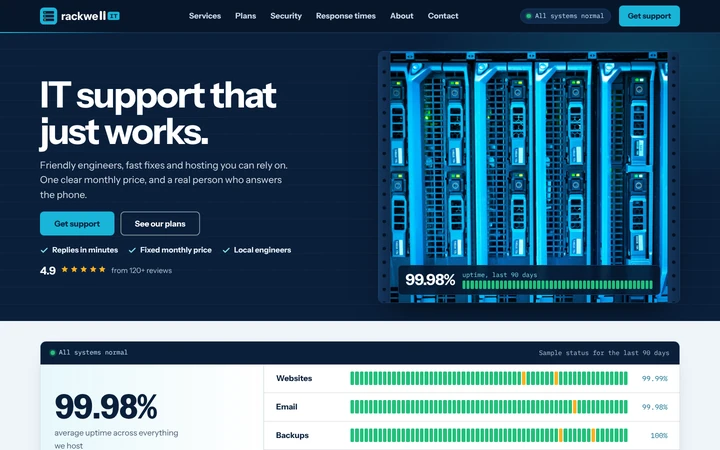The width and height of the screenshot is (720, 450).
Task: Click the checkmark beside Fixed monthly price
Action: point(132,250)
